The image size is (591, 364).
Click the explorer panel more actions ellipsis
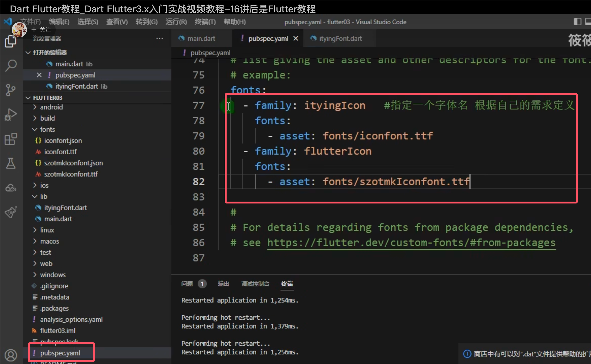(160, 38)
